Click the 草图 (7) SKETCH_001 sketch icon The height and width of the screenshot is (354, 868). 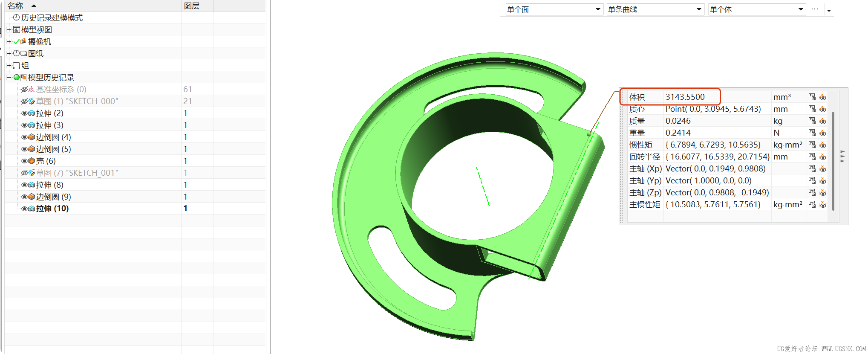click(32, 173)
